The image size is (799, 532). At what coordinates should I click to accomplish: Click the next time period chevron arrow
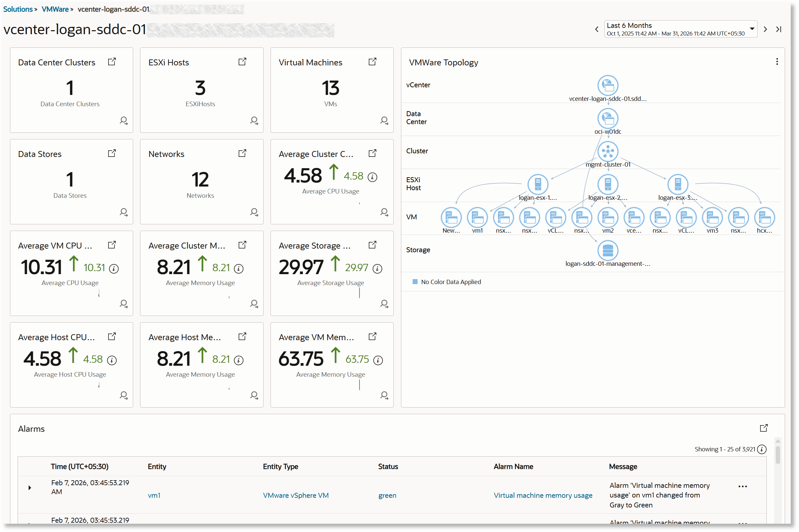click(765, 29)
